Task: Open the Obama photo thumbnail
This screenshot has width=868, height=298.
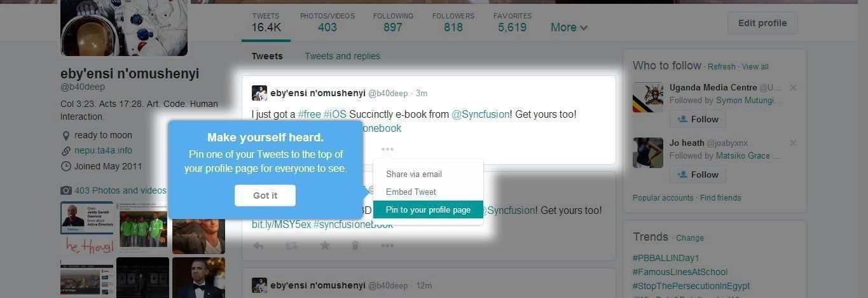Action: click(x=198, y=278)
